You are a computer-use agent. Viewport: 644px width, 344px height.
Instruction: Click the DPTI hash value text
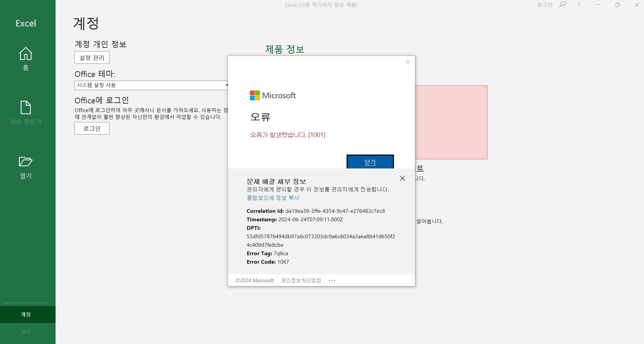pos(321,241)
